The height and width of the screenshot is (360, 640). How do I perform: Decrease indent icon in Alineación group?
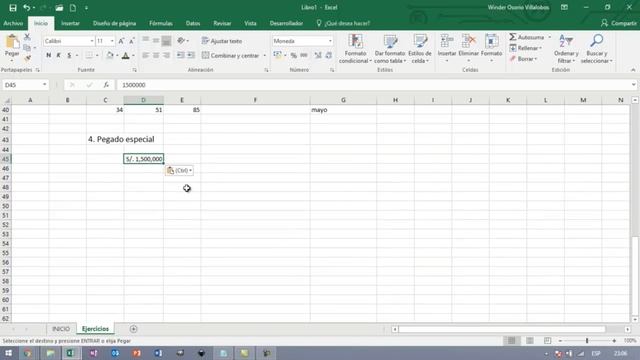(180, 55)
